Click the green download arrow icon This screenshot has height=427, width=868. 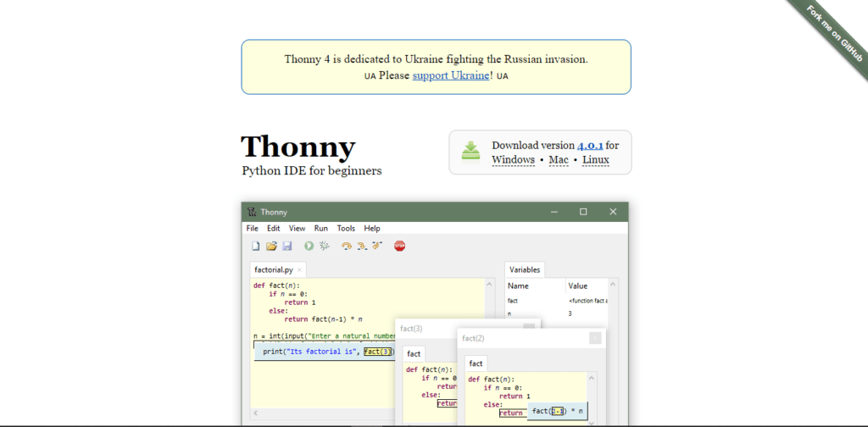[470, 152]
